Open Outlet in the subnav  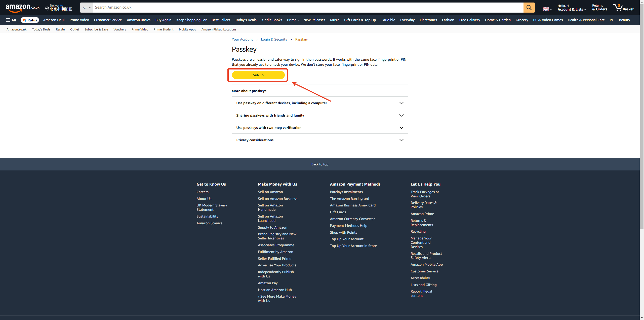(x=74, y=29)
